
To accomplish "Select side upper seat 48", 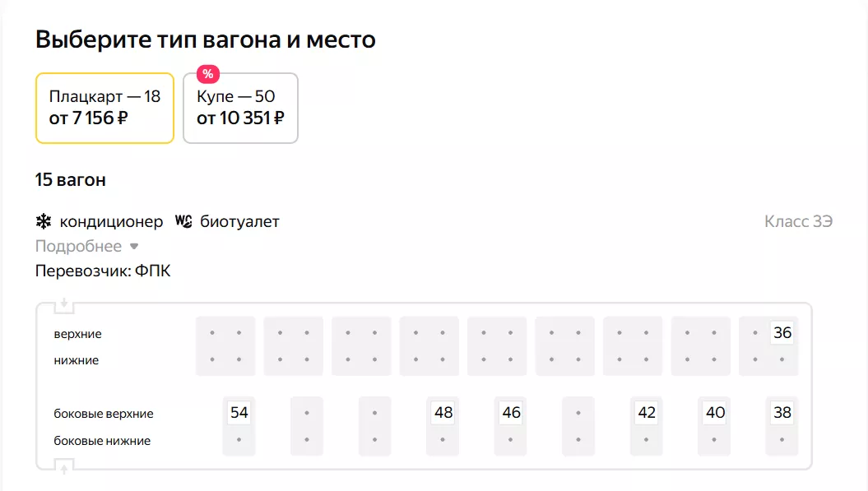I will pos(443,412).
